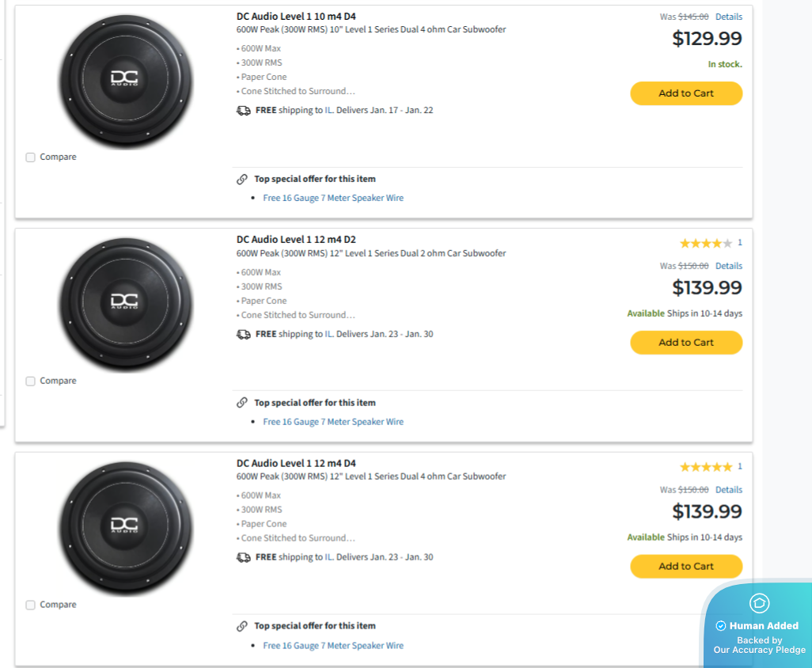The height and width of the screenshot is (668, 812).
Task: Click the 12 m4 D2 subwoofer product image
Action: [x=126, y=305]
